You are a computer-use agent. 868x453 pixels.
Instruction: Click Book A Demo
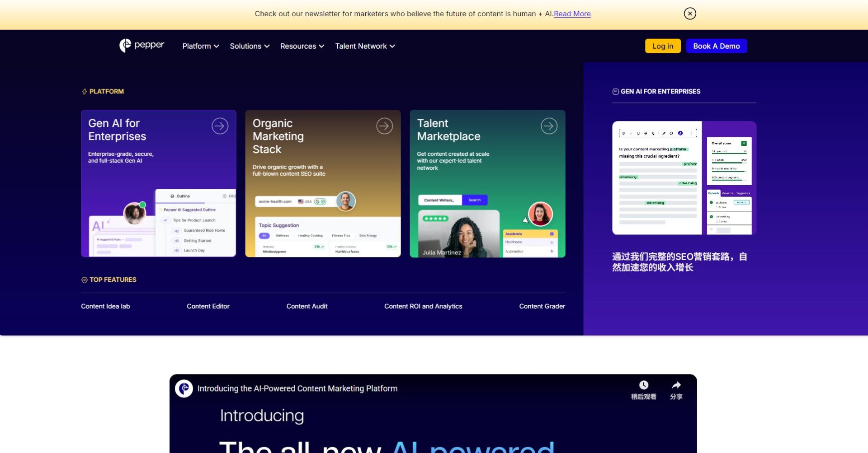tap(716, 46)
